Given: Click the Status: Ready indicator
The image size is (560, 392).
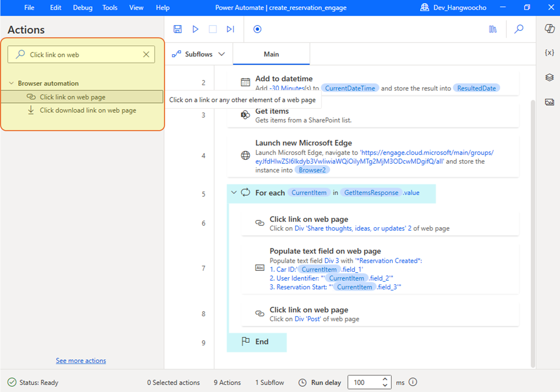Looking at the screenshot, I should pyautogui.click(x=33, y=383).
